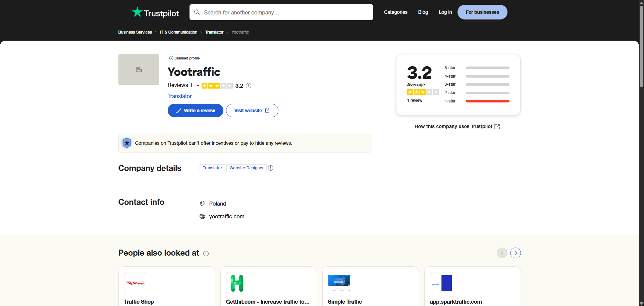Click next carousel arrow

pos(516,253)
